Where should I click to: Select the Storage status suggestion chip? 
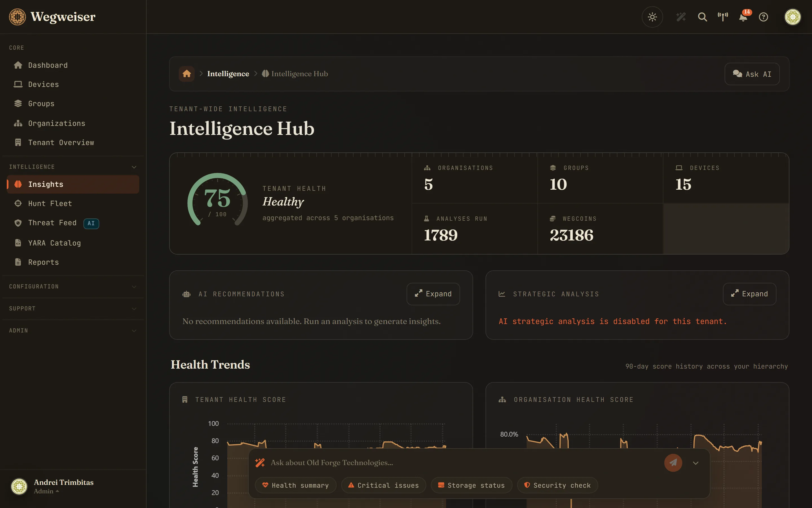point(471,485)
